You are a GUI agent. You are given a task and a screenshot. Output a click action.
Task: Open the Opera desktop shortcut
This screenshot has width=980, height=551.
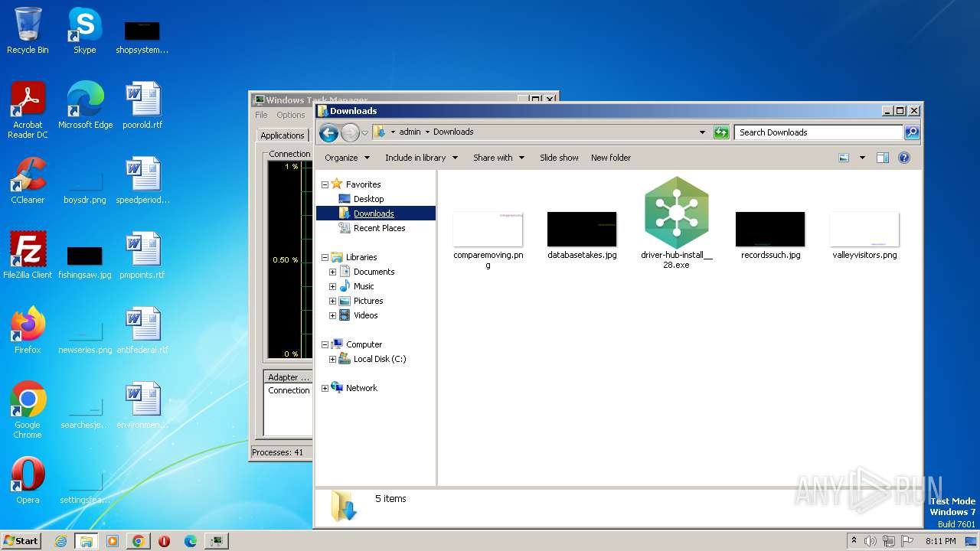(x=28, y=481)
